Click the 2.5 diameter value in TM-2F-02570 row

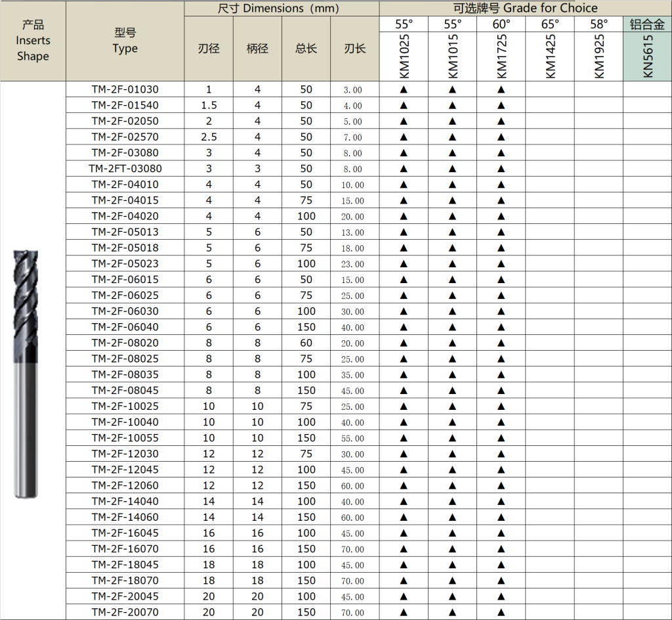tap(209, 137)
